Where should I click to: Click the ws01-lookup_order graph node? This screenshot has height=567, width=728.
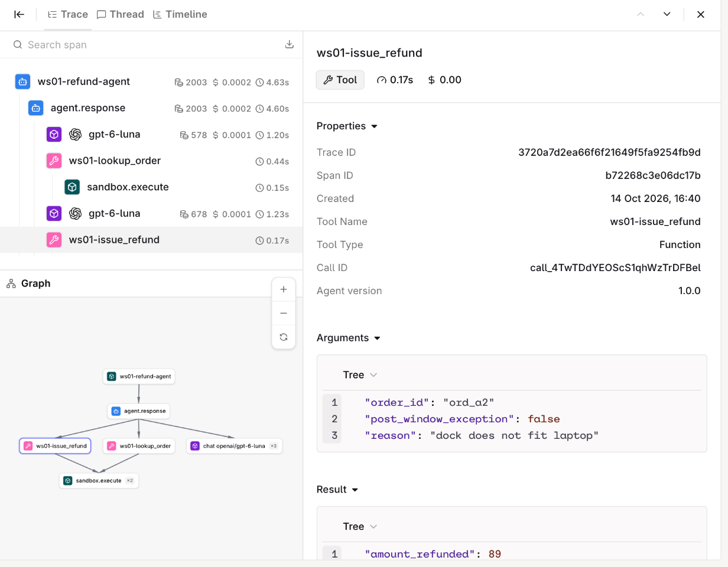tap(139, 446)
